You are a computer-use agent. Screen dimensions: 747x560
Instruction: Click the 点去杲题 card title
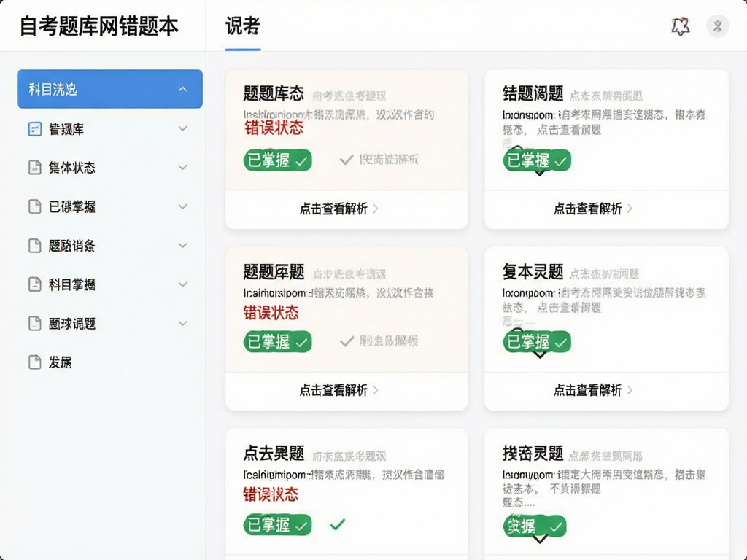click(x=274, y=454)
